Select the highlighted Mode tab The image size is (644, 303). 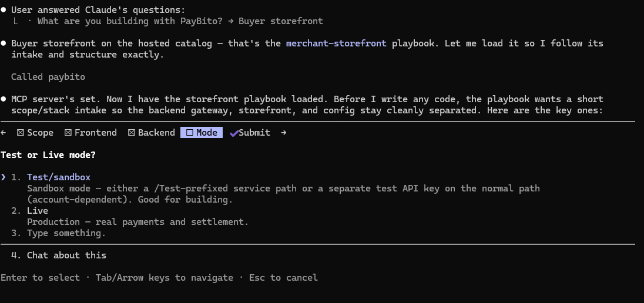point(202,133)
